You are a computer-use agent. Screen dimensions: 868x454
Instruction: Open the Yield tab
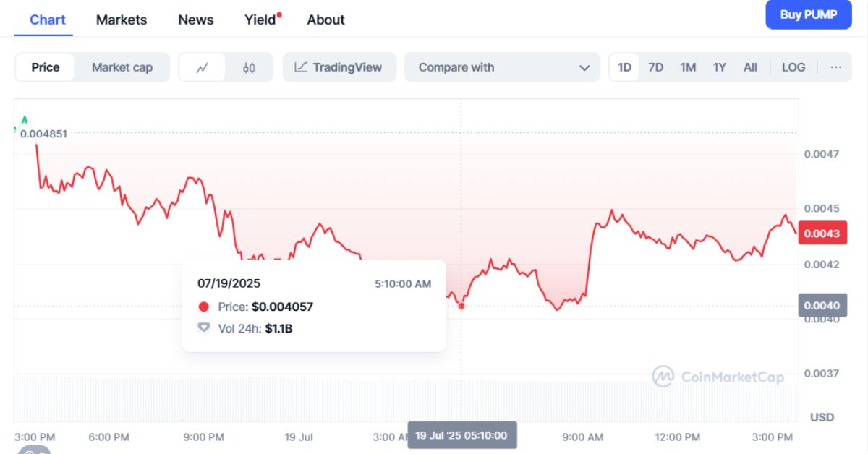[260, 20]
